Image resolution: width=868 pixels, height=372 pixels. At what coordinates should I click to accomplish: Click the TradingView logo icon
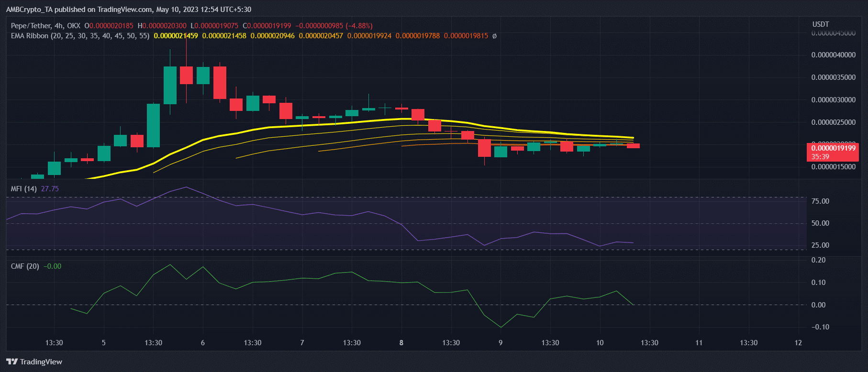click(x=12, y=361)
